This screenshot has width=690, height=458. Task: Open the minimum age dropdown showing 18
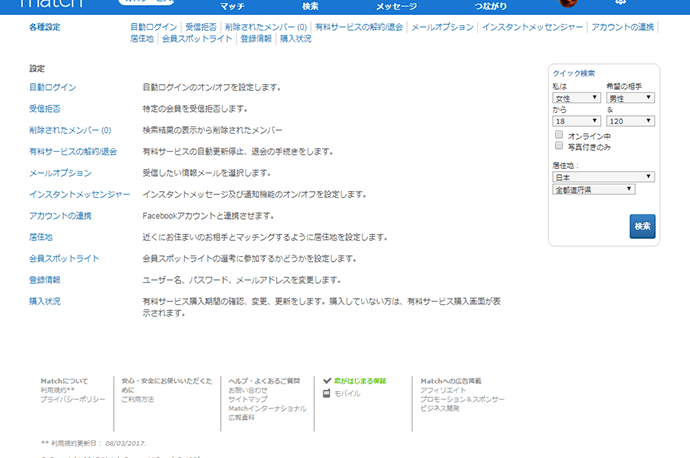[x=576, y=121]
